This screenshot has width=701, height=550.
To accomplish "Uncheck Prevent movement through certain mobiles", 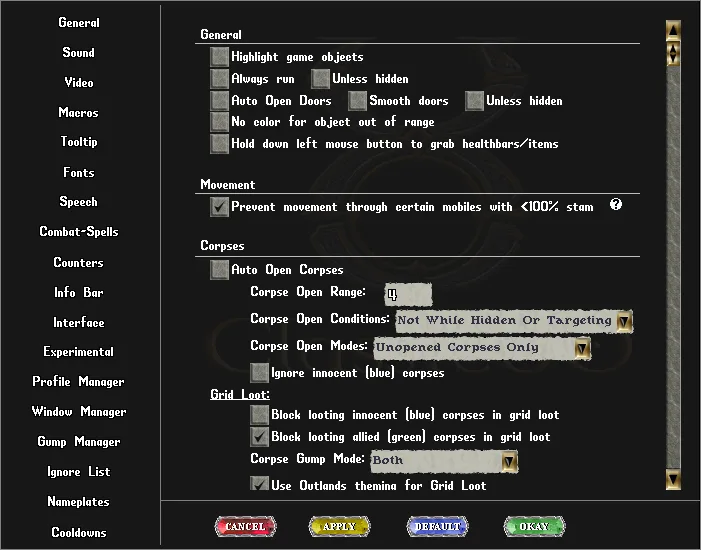I will (220, 207).
